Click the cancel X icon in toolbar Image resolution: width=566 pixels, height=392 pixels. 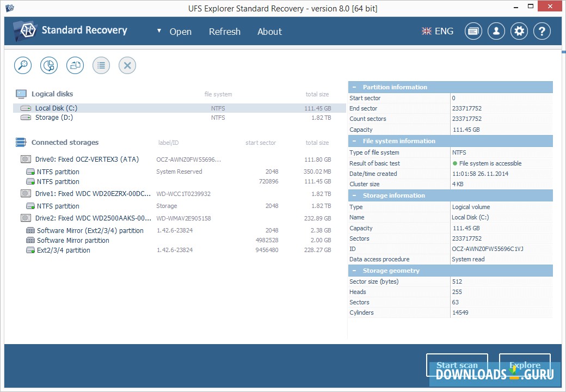point(127,65)
